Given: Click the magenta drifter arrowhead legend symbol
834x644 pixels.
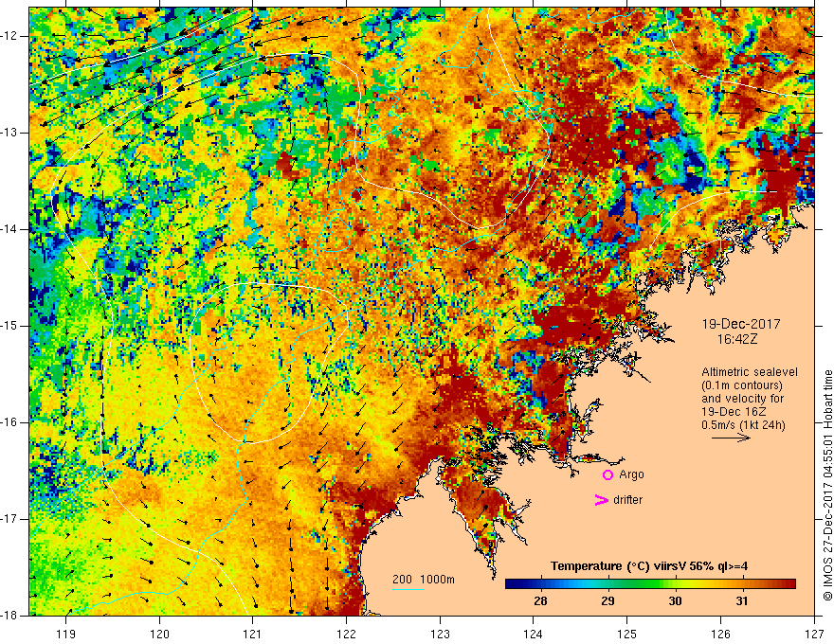Looking at the screenshot, I should coord(601,500).
